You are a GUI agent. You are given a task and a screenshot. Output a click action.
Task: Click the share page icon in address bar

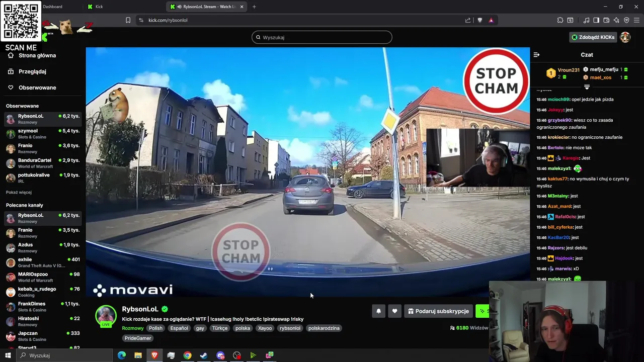[x=468, y=20]
